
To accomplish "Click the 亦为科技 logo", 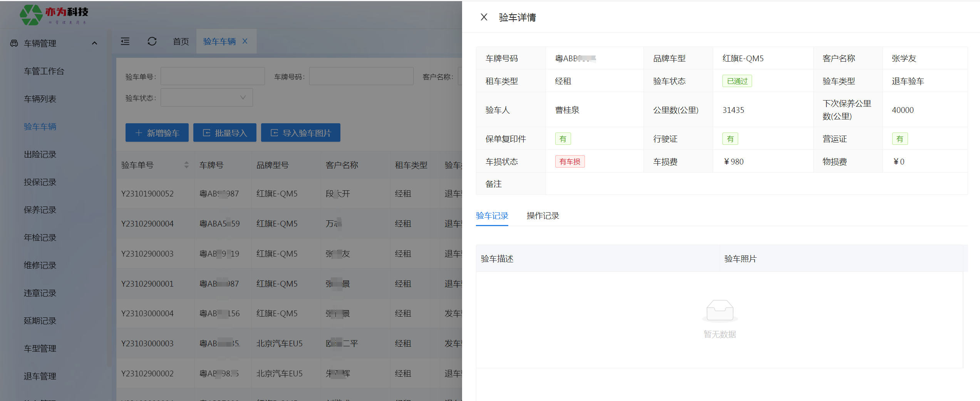I will pos(54,15).
